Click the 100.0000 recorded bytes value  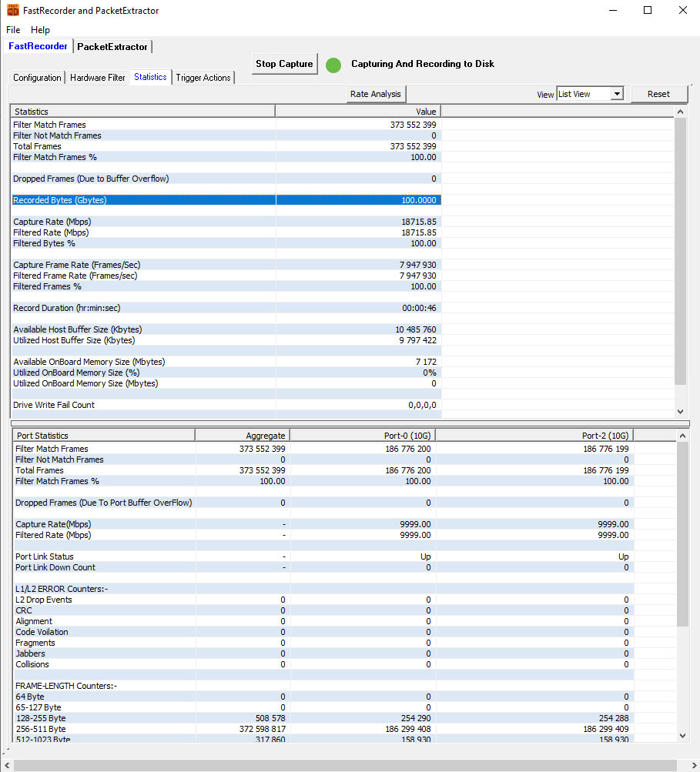pos(419,200)
